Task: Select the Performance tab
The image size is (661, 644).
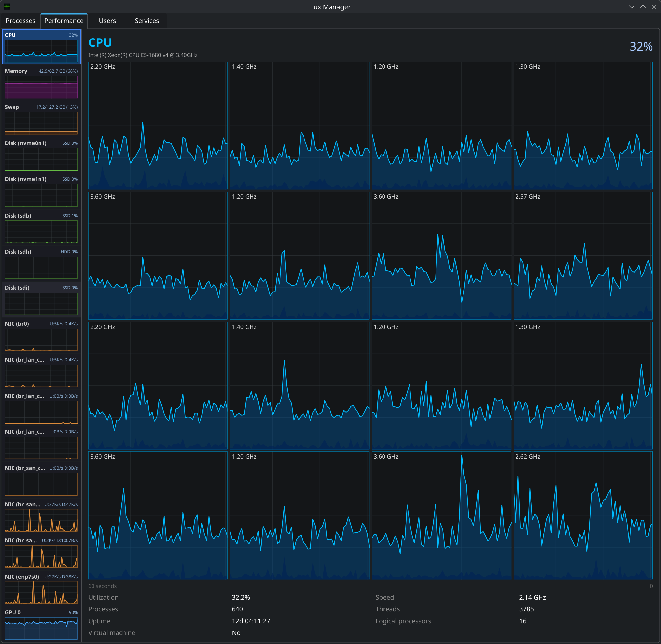Action: 64,21
